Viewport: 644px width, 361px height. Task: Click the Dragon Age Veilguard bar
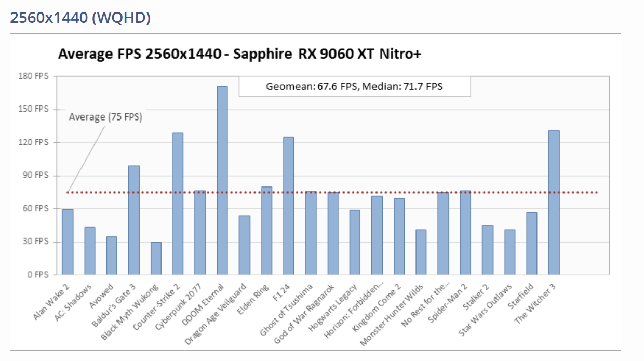click(x=244, y=245)
